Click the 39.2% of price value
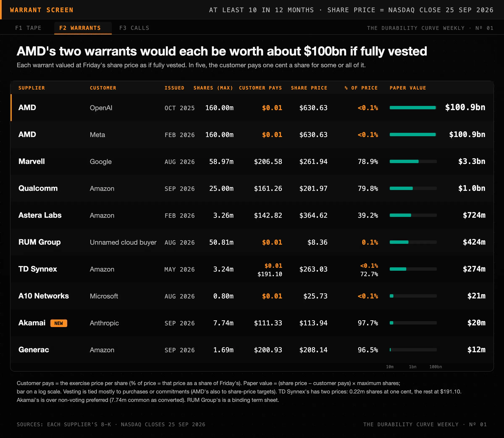The image size is (504, 438). (x=368, y=215)
